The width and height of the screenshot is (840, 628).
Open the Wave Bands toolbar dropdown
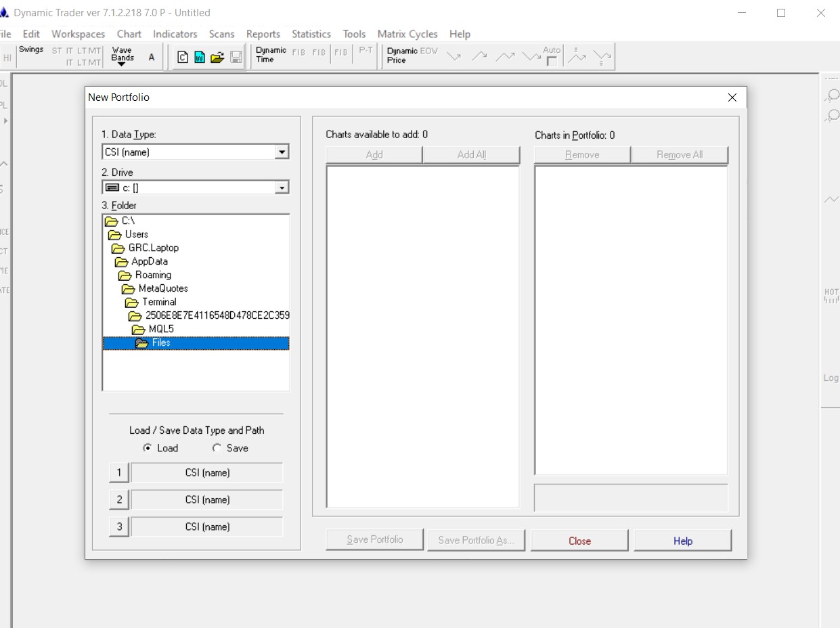point(122,57)
